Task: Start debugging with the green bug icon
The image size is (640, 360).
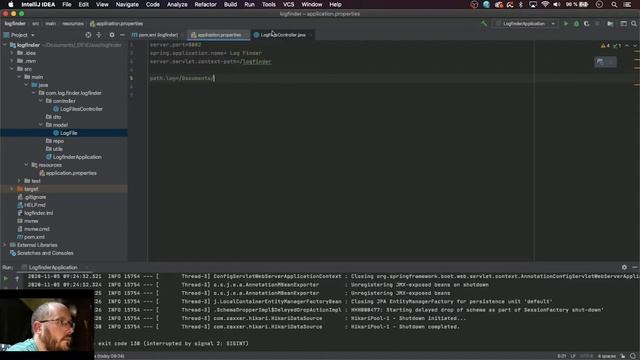Action: (576, 24)
